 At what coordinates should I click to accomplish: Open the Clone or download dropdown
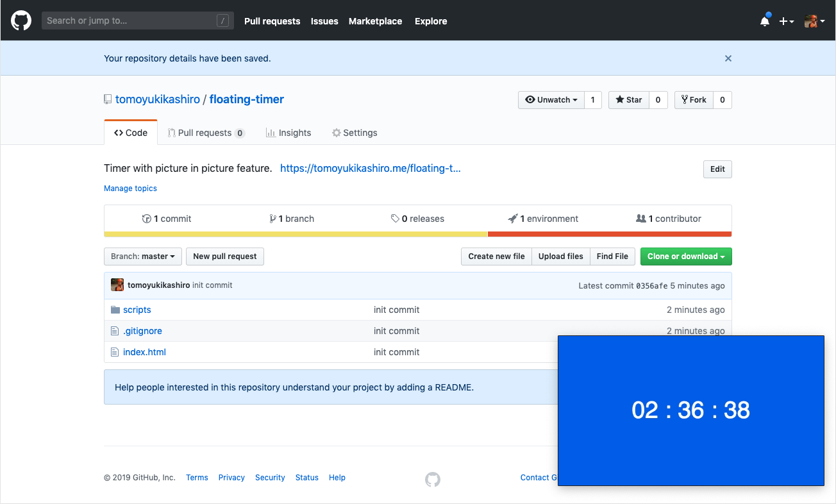[685, 256]
